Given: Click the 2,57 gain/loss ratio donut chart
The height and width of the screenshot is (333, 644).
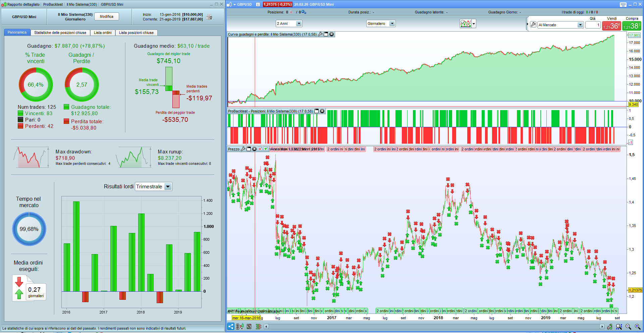Looking at the screenshot, I should pos(82,85).
